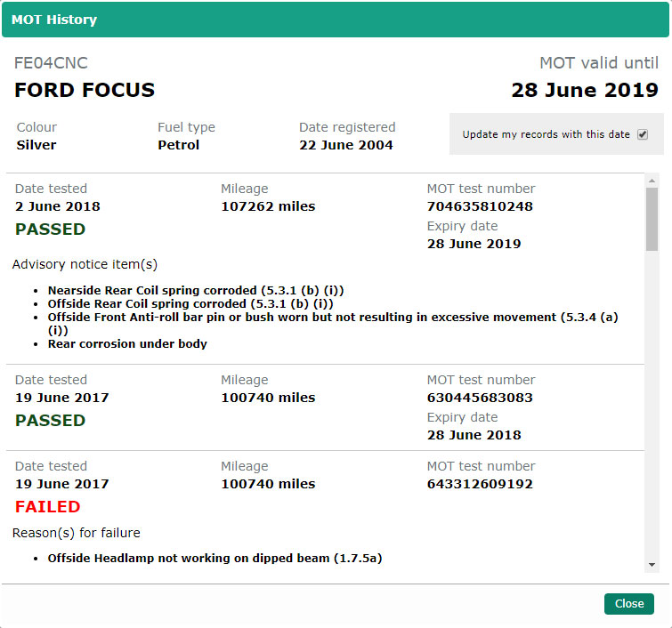Click the 28 June 2019 valid-until date
672x628 pixels.
(584, 90)
